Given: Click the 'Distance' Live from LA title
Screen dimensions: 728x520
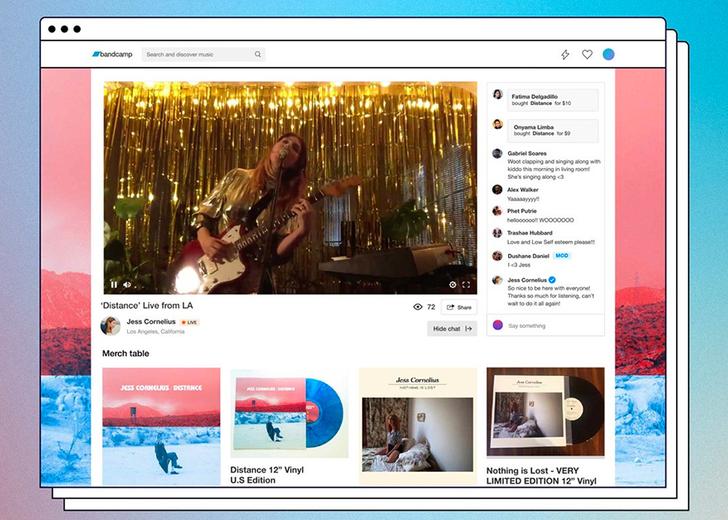Looking at the screenshot, I should [147, 306].
